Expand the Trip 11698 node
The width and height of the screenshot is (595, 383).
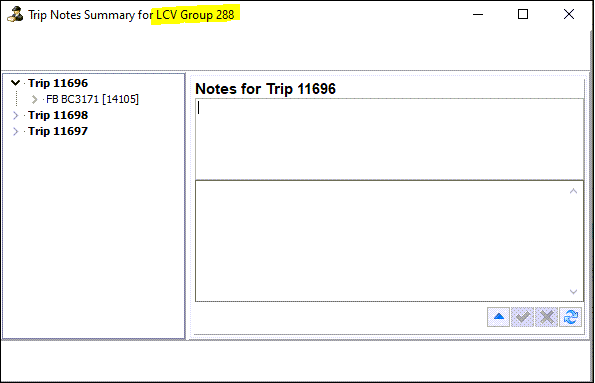15,115
